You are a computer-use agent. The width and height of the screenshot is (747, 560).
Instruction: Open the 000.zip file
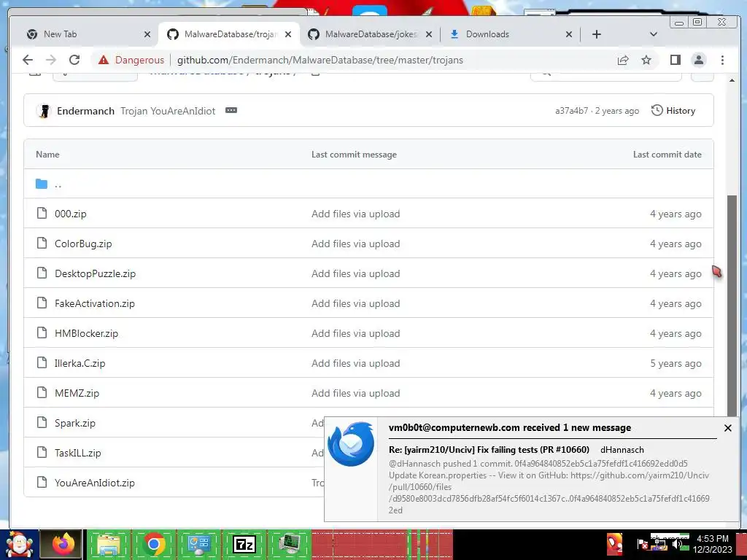71,214
